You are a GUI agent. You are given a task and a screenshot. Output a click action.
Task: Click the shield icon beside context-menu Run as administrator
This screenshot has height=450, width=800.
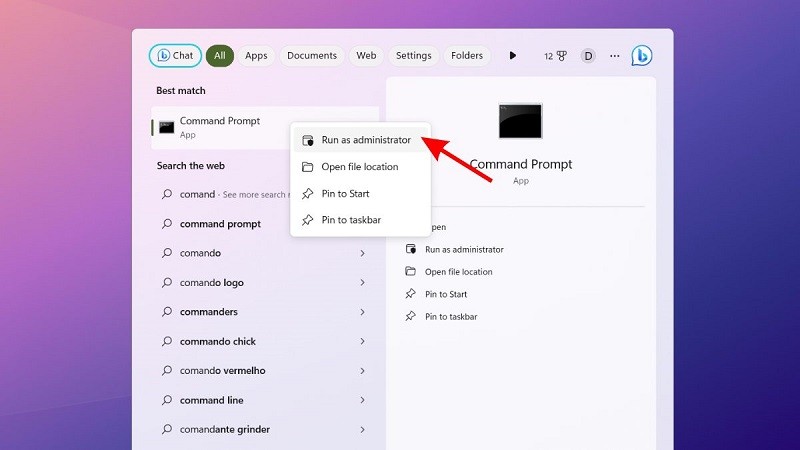pyautogui.click(x=308, y=140)
